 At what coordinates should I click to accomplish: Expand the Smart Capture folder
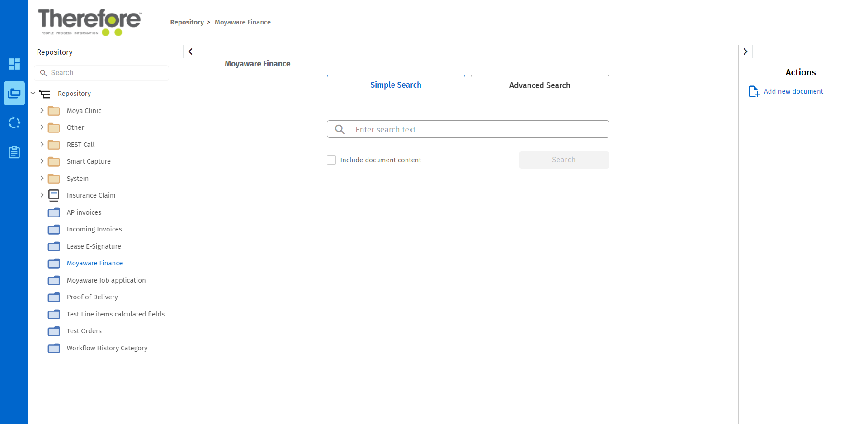(x=42, y=161)
